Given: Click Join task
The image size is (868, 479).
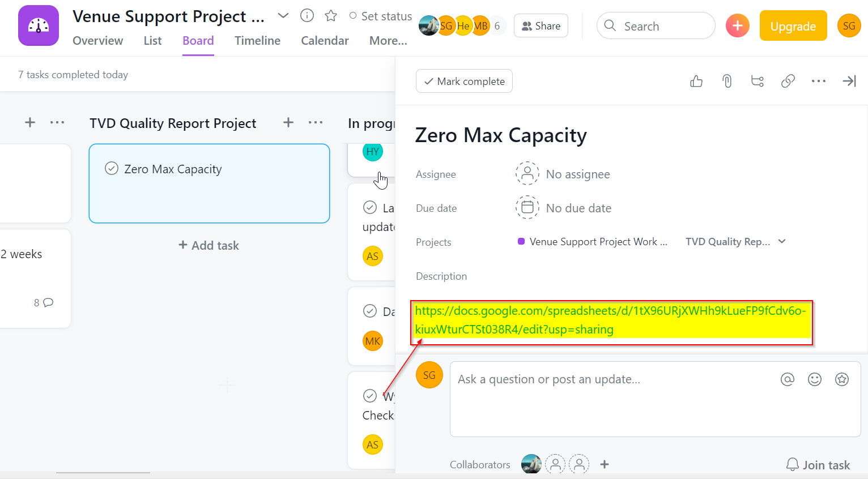Looking at the screenshot, I should (818, 465).
